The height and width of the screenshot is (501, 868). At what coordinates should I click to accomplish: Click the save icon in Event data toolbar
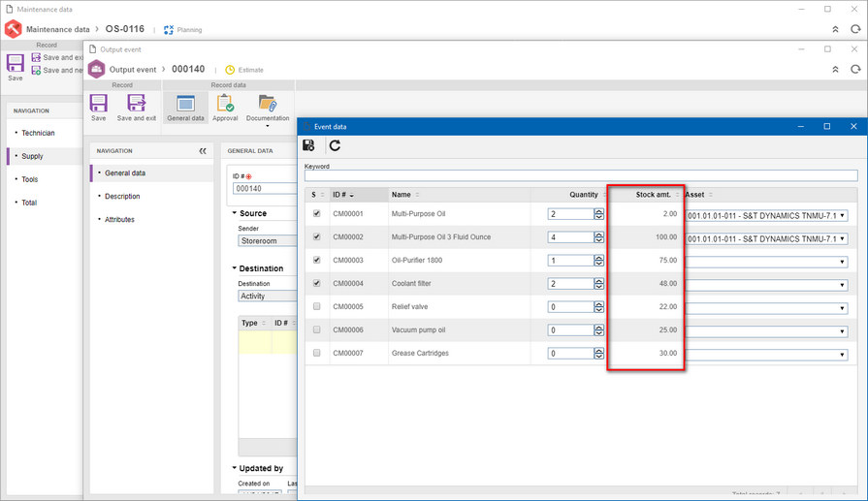coord(308,145)
